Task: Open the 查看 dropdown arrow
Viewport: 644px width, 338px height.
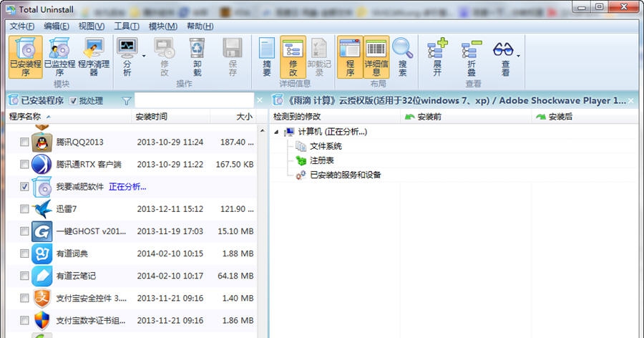Action: pyautogui.click(x=518, y=56)
